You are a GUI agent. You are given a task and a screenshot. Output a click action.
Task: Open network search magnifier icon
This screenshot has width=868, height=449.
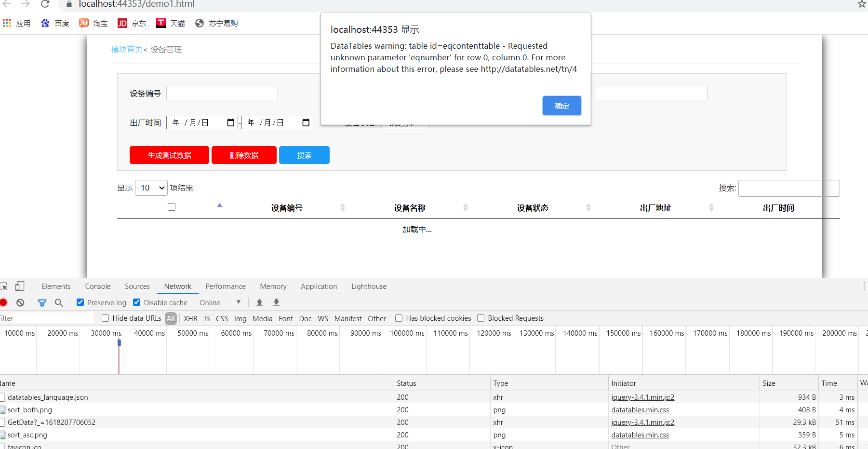click(x=59, y=302)
